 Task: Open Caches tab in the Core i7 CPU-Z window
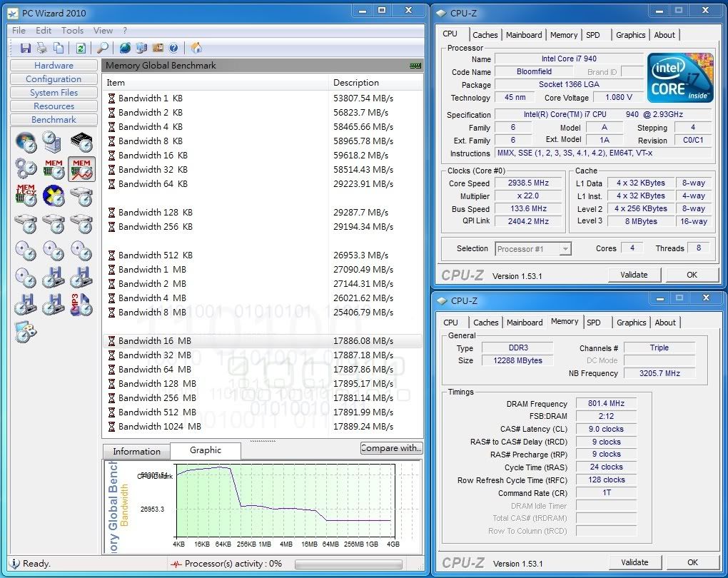485,35
